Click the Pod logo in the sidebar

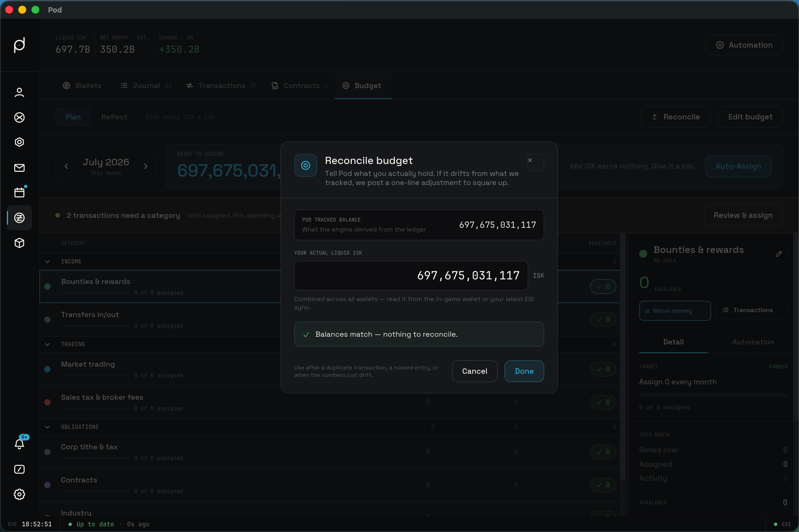19,45
